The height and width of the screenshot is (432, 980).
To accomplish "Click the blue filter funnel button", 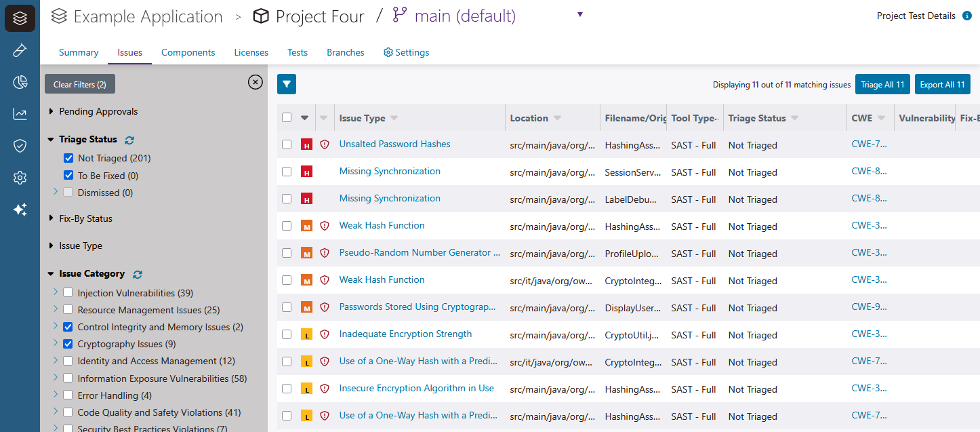I will coord(287,84).
